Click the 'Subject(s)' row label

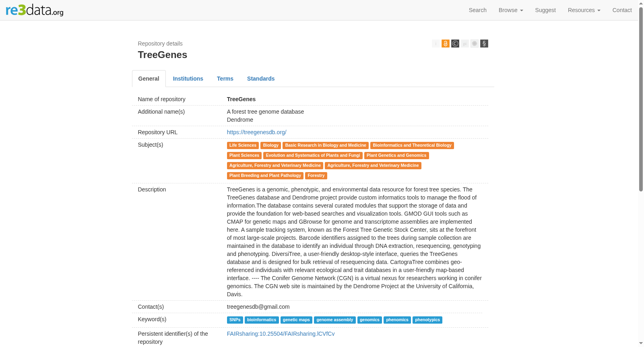pos(151,145)
